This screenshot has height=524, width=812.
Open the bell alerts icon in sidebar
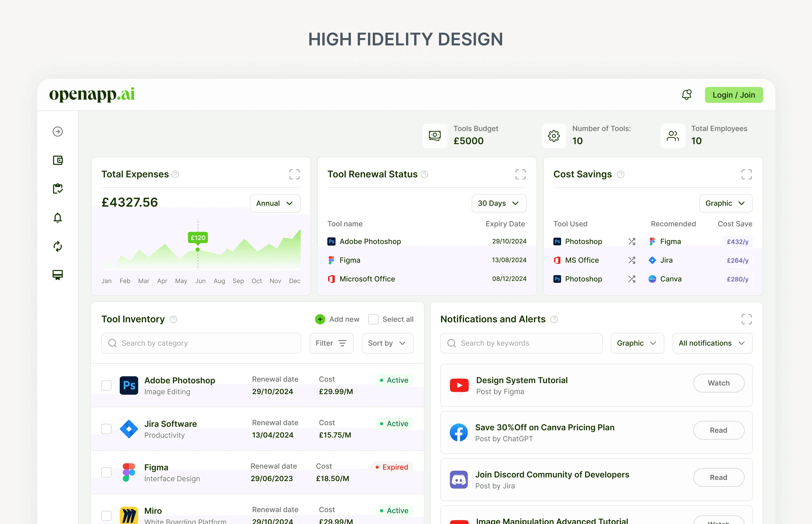57,217
